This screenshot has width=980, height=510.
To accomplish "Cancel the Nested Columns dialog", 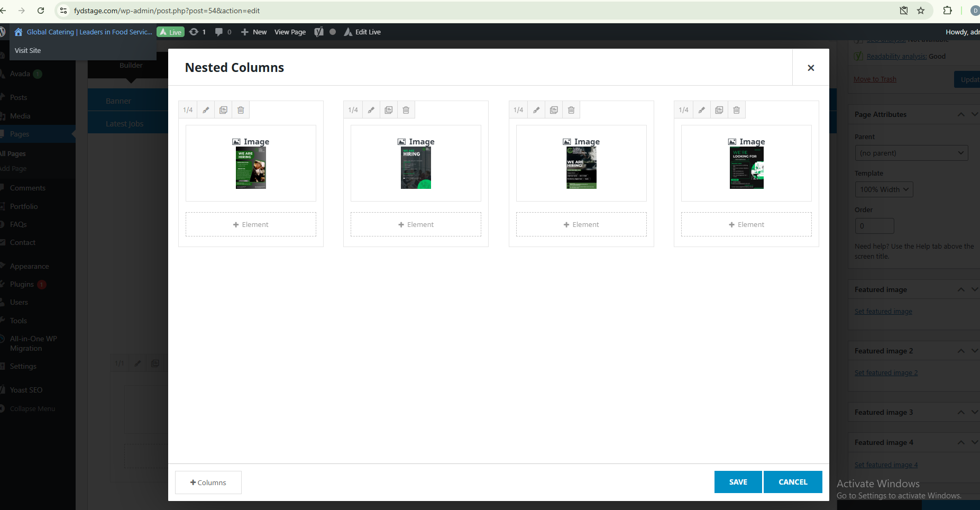I will (793, 482).
